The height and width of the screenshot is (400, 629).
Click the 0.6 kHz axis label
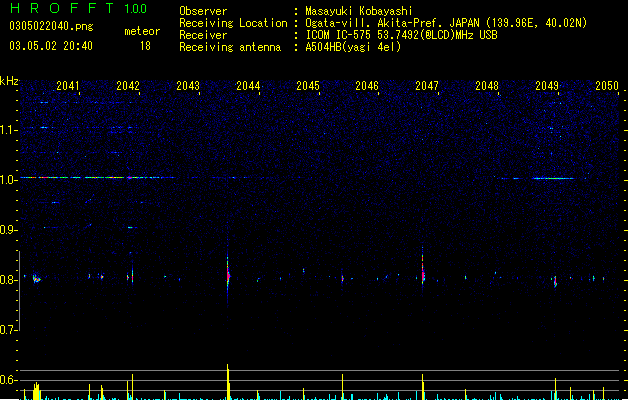[x=8, y=380]
